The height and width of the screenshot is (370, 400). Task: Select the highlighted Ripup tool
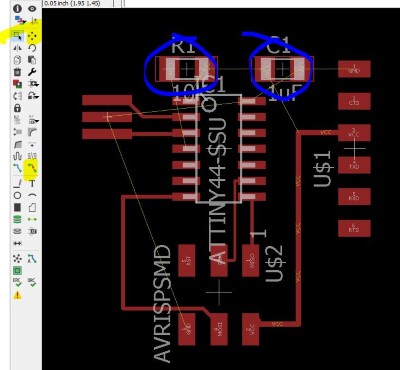(32, 168)
